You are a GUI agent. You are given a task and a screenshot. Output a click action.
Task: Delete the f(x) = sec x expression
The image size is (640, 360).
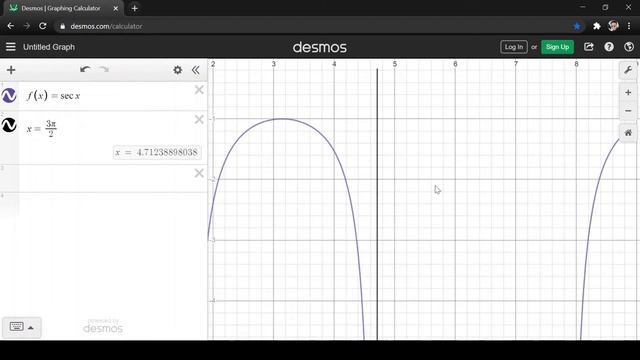tap(199, 90)
